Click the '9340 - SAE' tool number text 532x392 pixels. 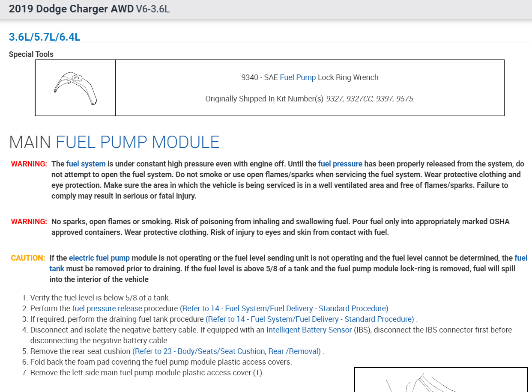pos(260,77)
